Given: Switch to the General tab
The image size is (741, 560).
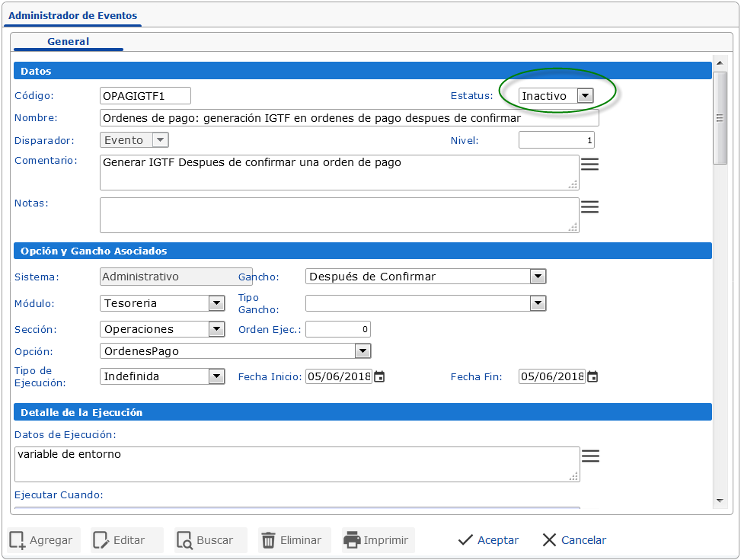Looking at the screenshot, I should [x=68, y=42].
